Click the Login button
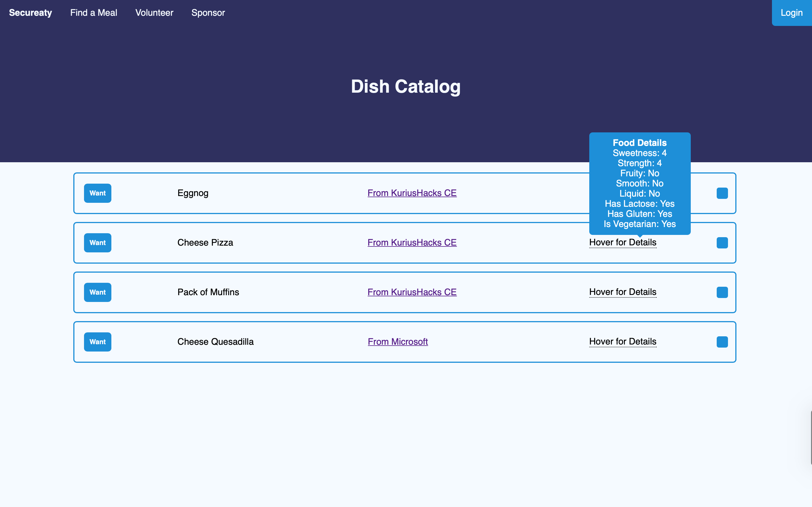 click(791, 13)
